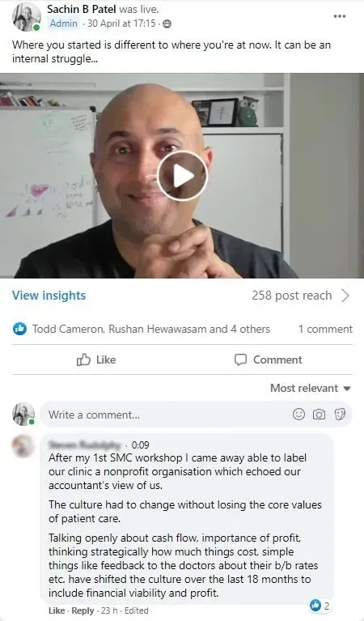
Task: Click the blue like reaction icon beside Todd Cameron
Action: (19, 329)
